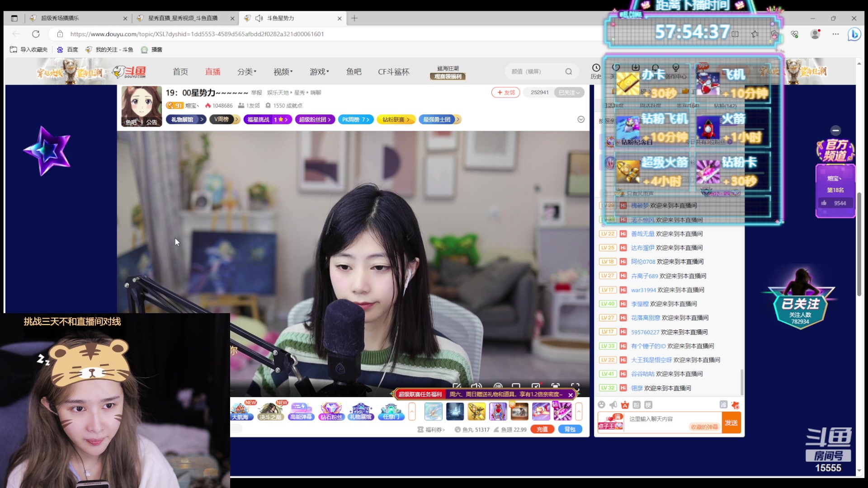The height and width of the screenshot is (488, 868).
Task: Open the 分类 navigation menu
Action: pos(246,72)
